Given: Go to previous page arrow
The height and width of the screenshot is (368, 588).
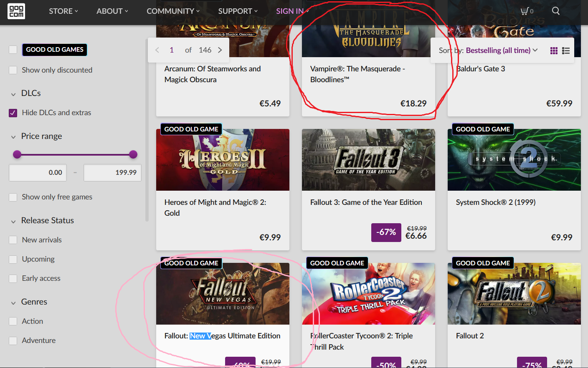Looking at the screenshot, I should pyautogui.click(x=157, y=50).
